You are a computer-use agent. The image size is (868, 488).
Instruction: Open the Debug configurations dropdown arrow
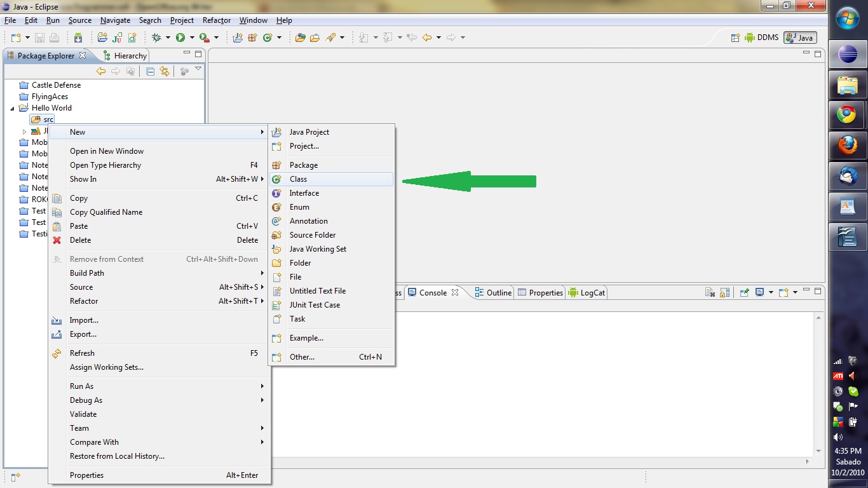coord(168,38)
